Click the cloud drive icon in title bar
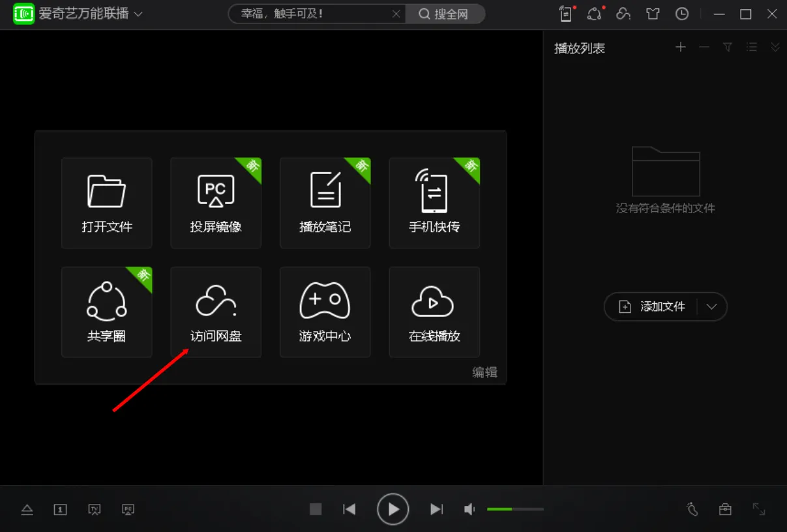Viewport: 787px width, 532px height. point(623,14)
